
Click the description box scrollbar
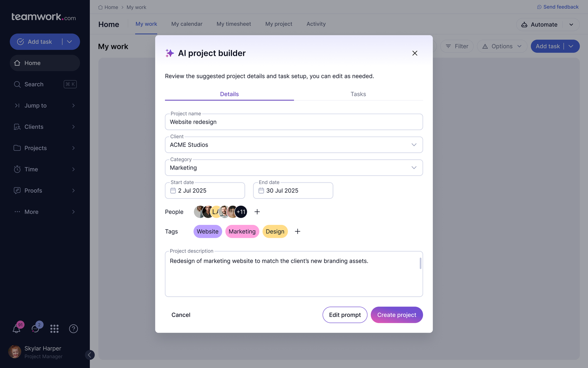(420, 263)
